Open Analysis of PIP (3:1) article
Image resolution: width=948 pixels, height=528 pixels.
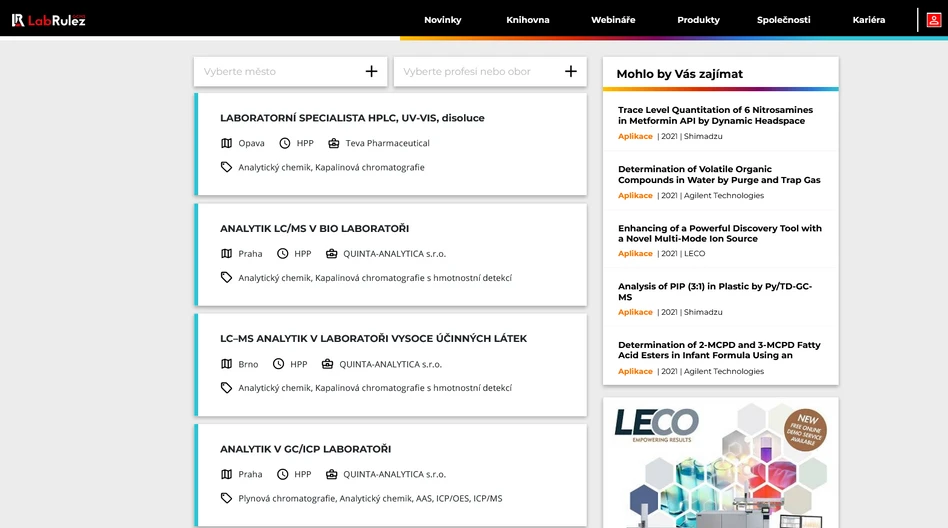pyautogui.click(x=715, y=291)
